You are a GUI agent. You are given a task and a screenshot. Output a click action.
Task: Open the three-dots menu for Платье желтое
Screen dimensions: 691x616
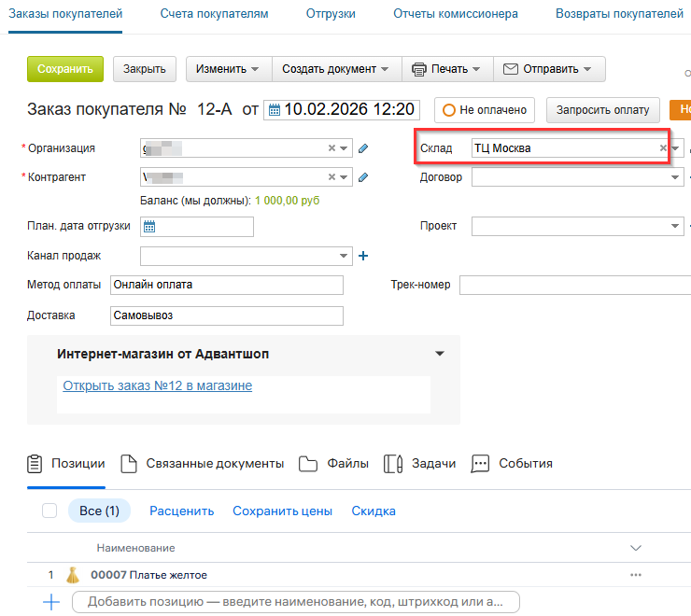pos(636,575)
